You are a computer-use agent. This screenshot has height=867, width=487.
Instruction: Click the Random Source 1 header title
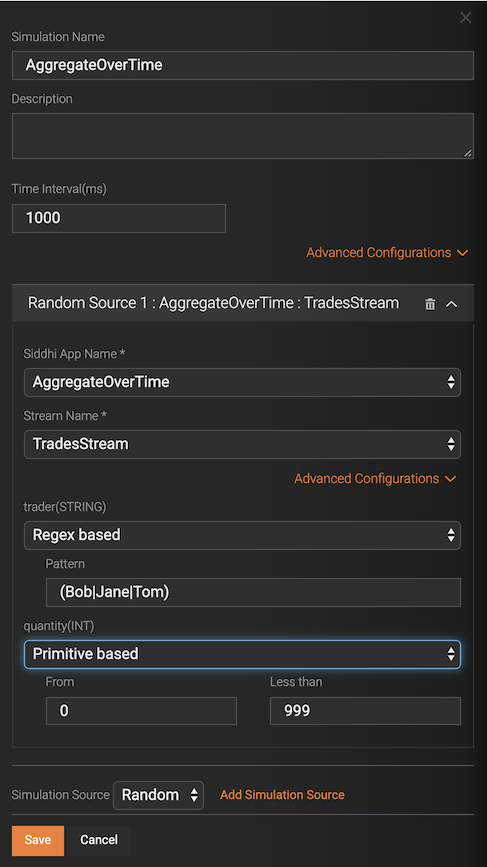coord(213,303)
